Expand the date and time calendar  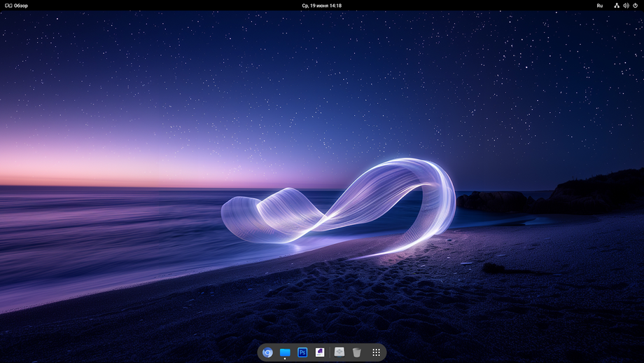coord(322,6)
